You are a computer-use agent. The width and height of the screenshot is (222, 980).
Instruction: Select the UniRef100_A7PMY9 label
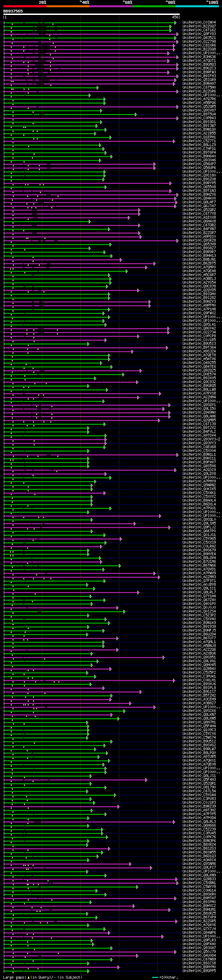pyautogui.click(x=199, y=481)
